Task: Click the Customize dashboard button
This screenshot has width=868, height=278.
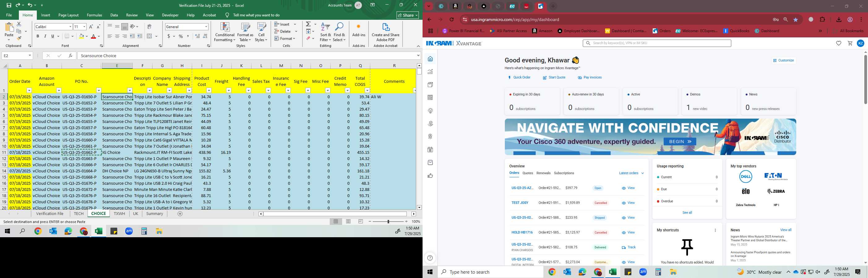Action: coord(784,61)
